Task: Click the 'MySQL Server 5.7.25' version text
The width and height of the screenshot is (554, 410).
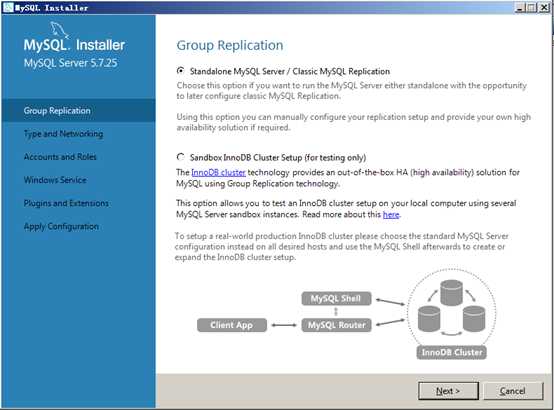Action: (x=71, y=63)
